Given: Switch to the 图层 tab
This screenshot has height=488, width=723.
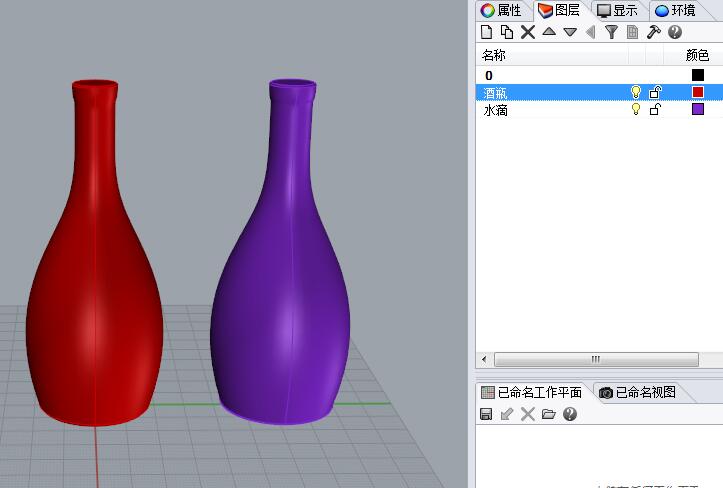Looking at the screenshot, I should (x=560, y=10).
